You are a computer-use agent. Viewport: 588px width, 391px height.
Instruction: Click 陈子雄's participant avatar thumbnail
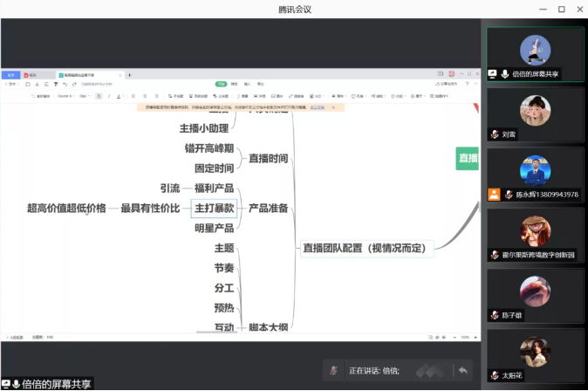tap(535, 292)
